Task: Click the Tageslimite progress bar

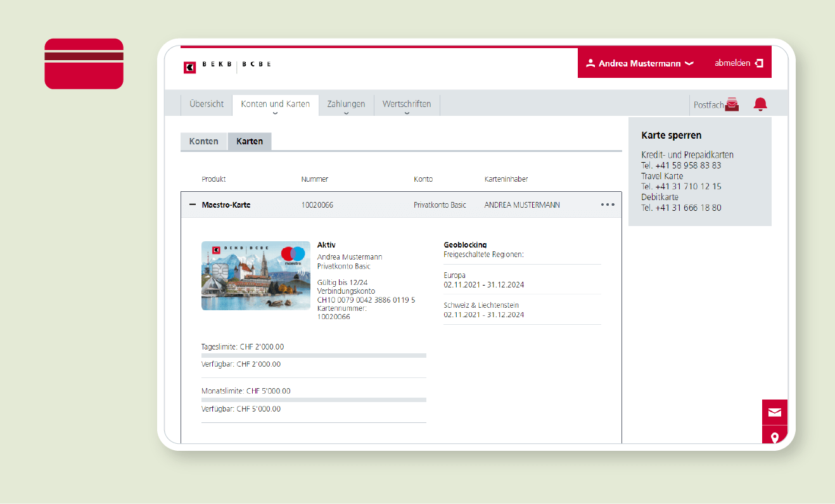Action: 314,355
